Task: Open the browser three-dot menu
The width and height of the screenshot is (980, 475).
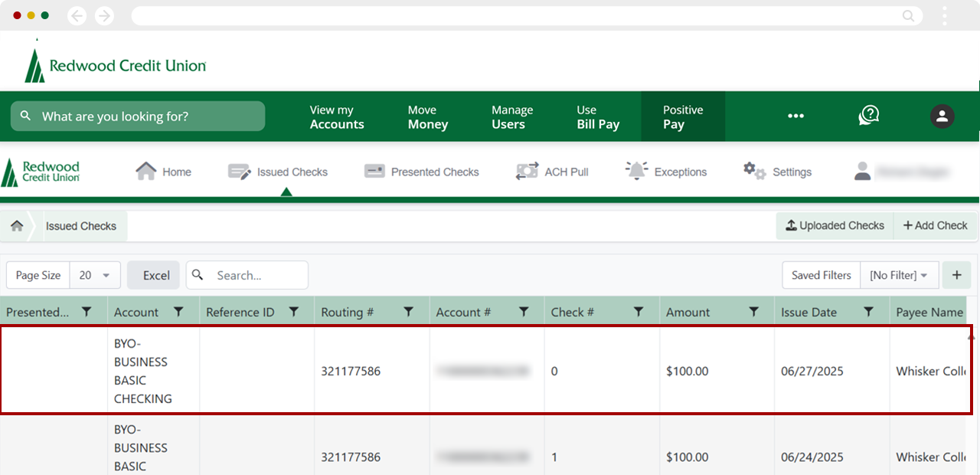Action: click(x=945, y=15)
